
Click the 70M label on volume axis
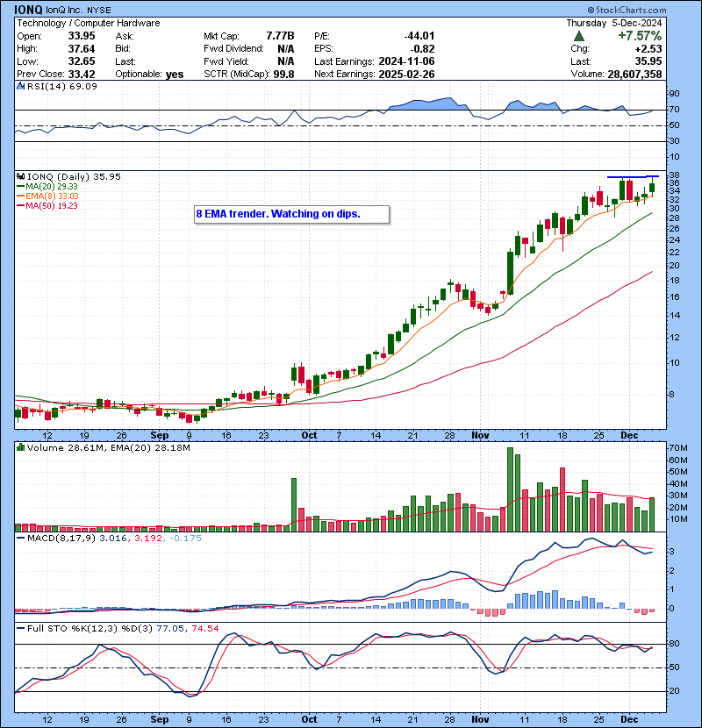coord(678,448)
